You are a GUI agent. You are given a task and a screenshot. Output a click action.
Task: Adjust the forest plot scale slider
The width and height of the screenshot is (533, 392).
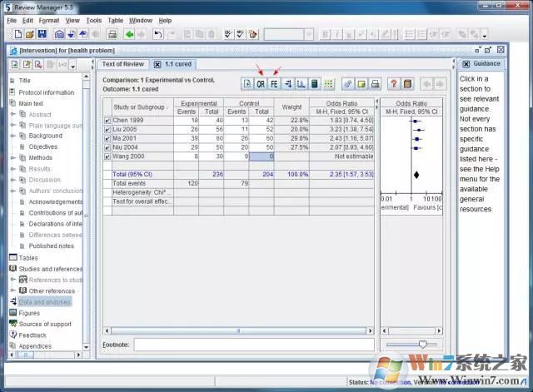tap(422, 344)
